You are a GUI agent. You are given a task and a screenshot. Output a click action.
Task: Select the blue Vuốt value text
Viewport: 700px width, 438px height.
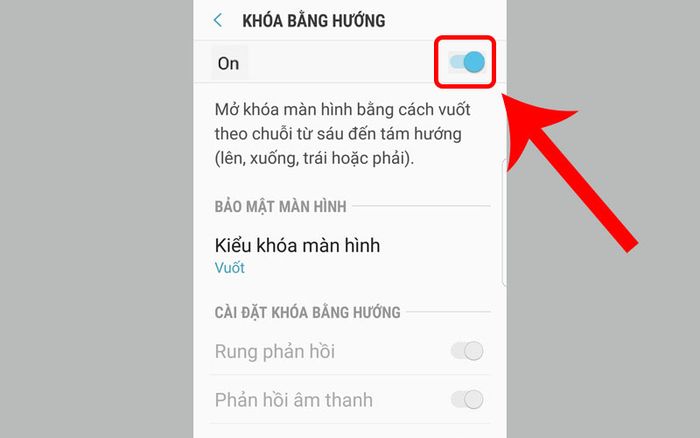[229, 268]
